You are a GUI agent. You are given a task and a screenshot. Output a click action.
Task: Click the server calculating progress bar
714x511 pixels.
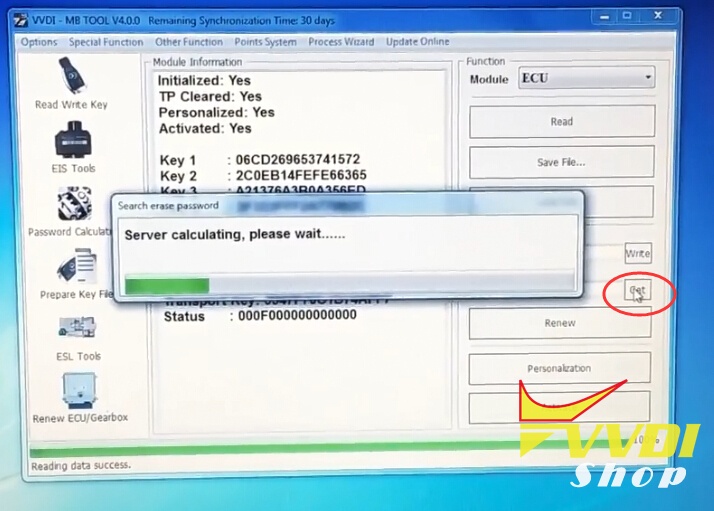pos(349,283)
